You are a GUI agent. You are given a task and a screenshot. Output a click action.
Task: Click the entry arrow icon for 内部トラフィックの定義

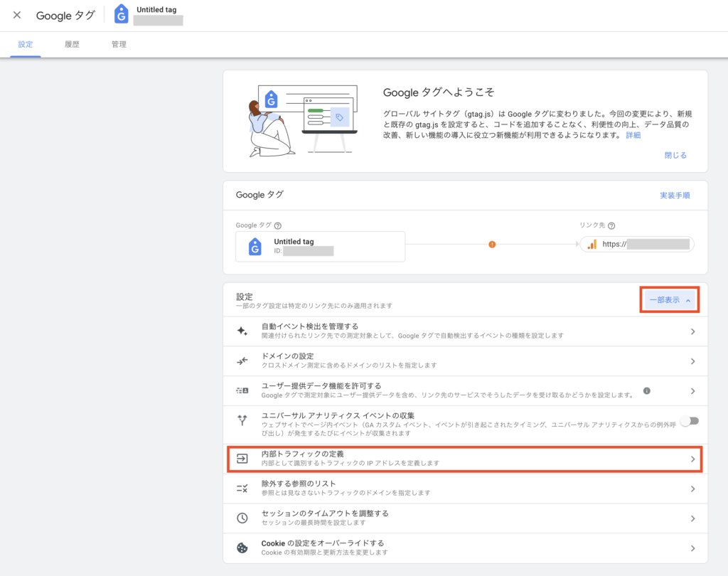(x=242, y=459)
